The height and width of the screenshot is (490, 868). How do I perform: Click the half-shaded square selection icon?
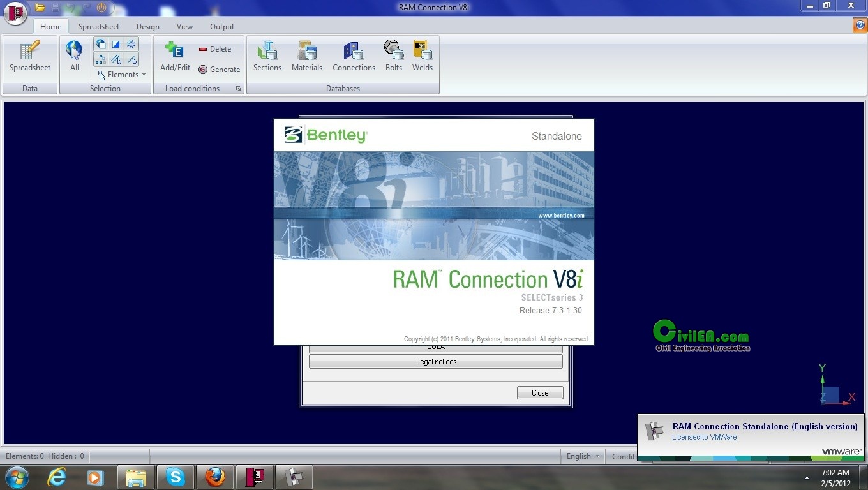[x=116, y=44]
